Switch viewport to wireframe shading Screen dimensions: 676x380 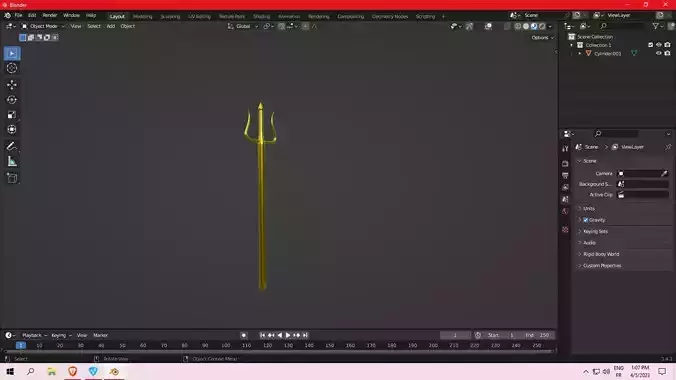[x=518, y=26]
